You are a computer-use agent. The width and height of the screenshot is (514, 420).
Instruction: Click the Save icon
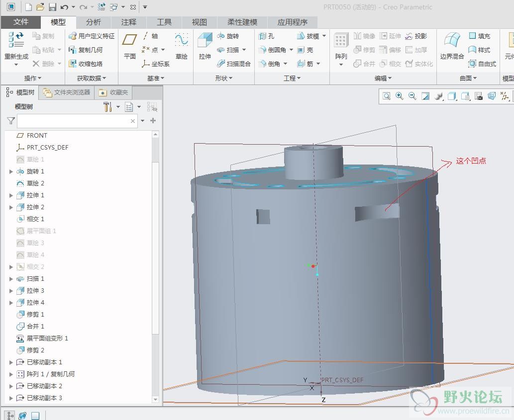click(x=52, y=7)
